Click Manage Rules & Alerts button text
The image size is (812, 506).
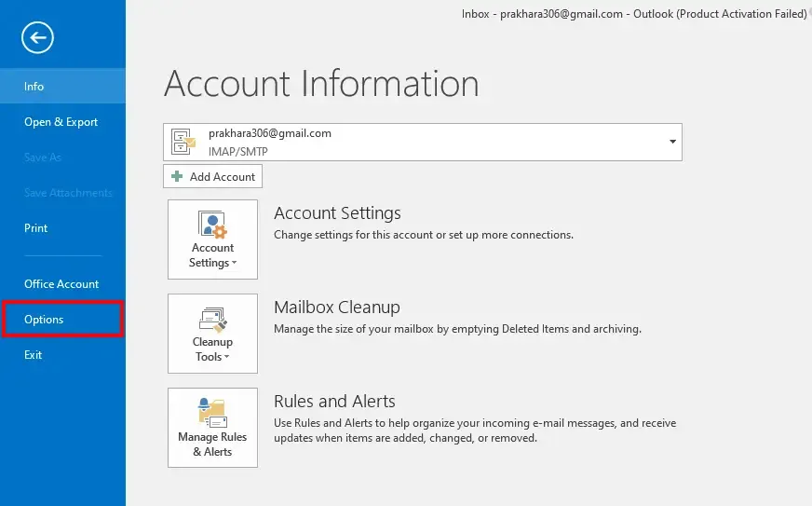click(x=212, y=444)
